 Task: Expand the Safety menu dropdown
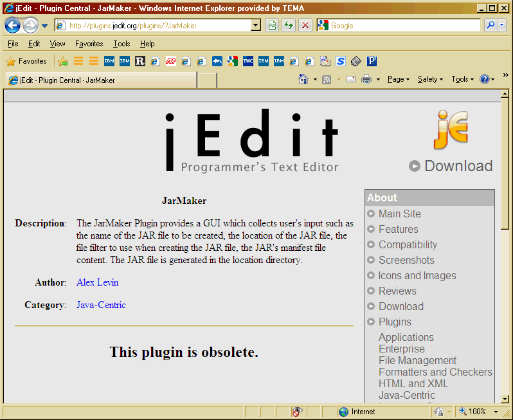pyautogui.click(x=430, y=79)
